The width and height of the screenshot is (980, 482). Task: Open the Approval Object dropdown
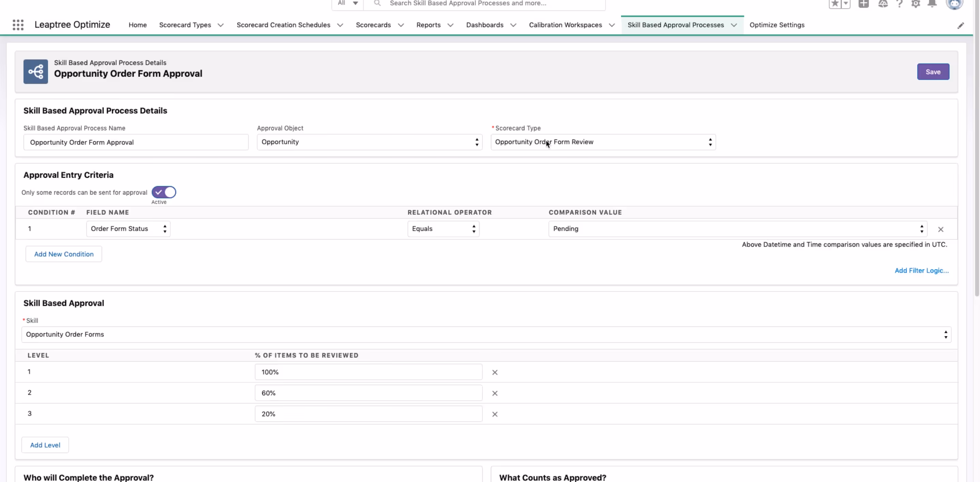(x=369, y=142)
